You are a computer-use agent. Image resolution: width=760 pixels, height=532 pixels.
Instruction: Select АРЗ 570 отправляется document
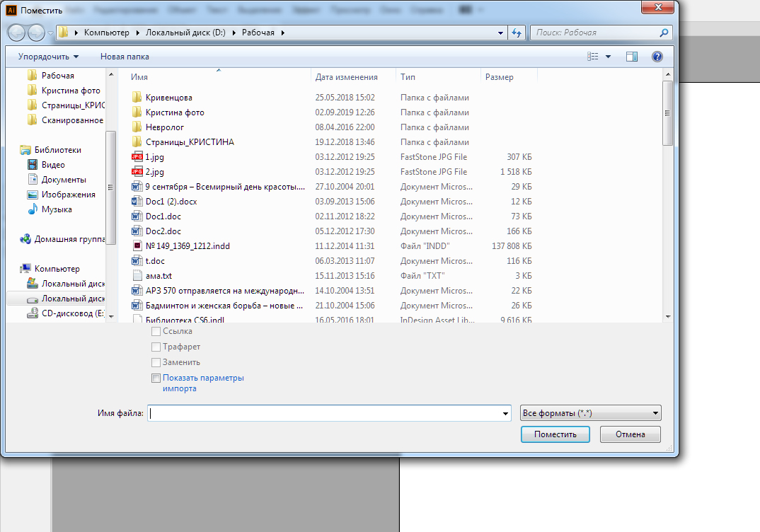click(x=225, y=291)
